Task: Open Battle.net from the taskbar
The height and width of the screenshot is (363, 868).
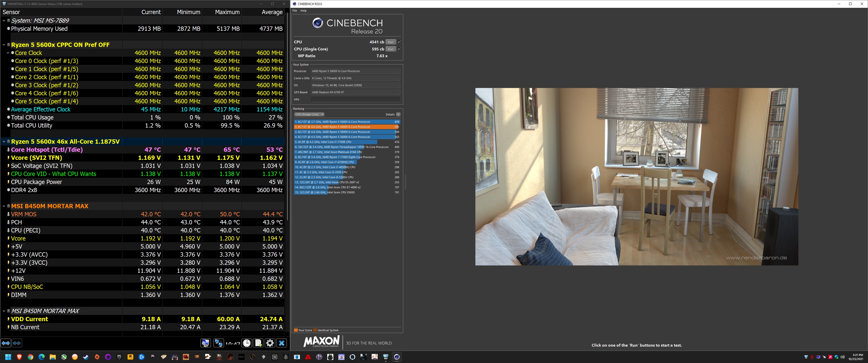Action: point(142,357)
